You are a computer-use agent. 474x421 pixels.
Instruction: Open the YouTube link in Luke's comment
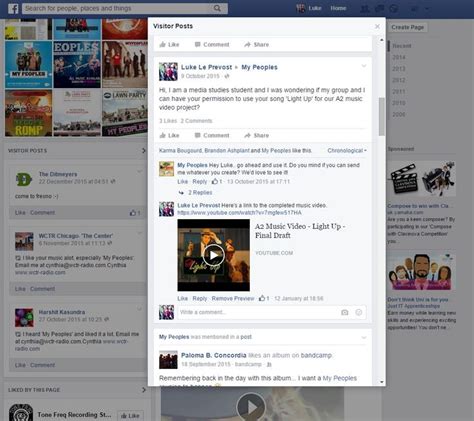point(239,213)
